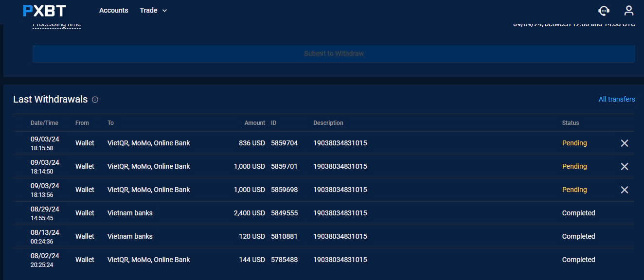Open the Accounts menu item
The image size is (644, 280).
pyautogui.click(x=114, y=10)
